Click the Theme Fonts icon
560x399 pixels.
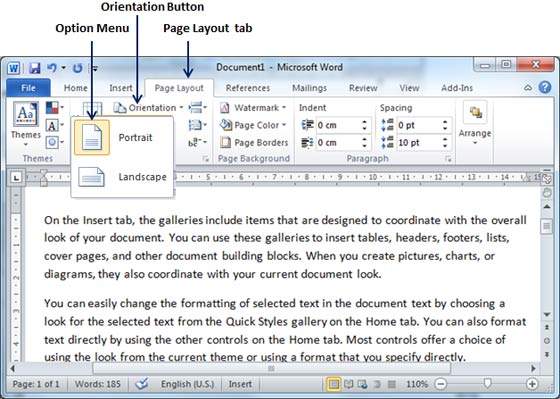52,125
